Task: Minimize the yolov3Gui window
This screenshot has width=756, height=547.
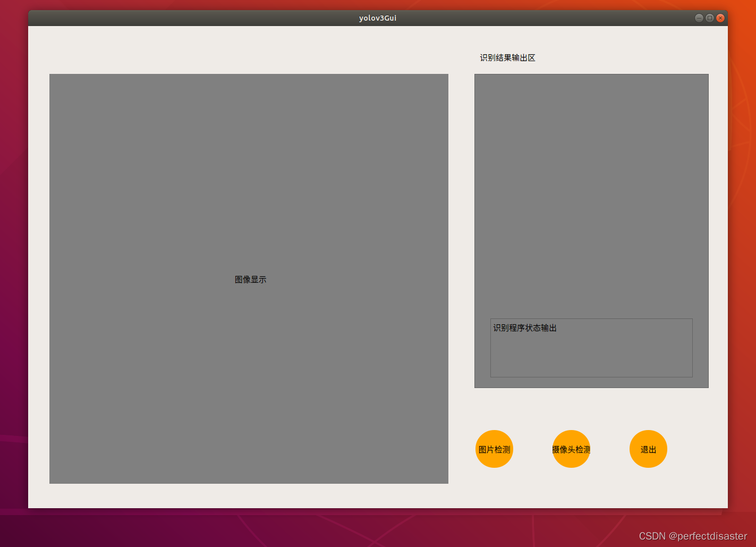Action: coord(699,18)
